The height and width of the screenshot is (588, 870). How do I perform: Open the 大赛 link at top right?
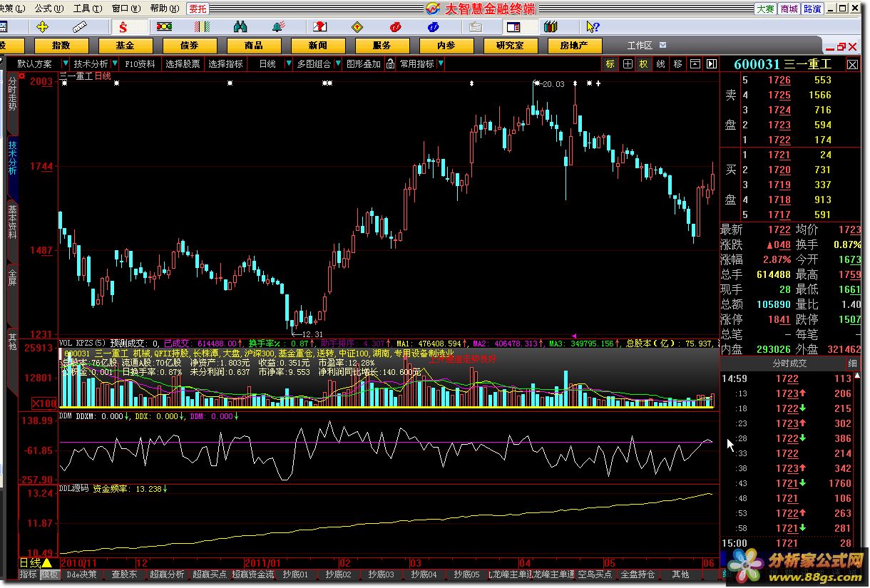click(765, 9)
